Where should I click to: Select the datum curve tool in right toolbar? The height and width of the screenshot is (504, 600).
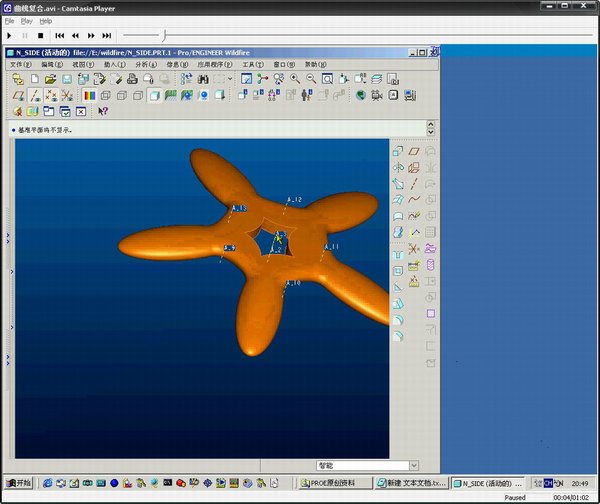coord(413,199)
